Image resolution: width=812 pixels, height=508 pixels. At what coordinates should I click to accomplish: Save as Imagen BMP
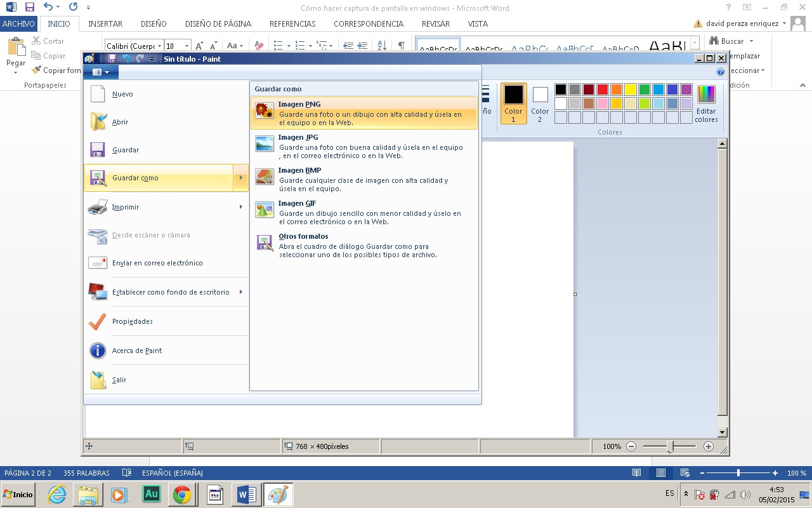(364, 179)
